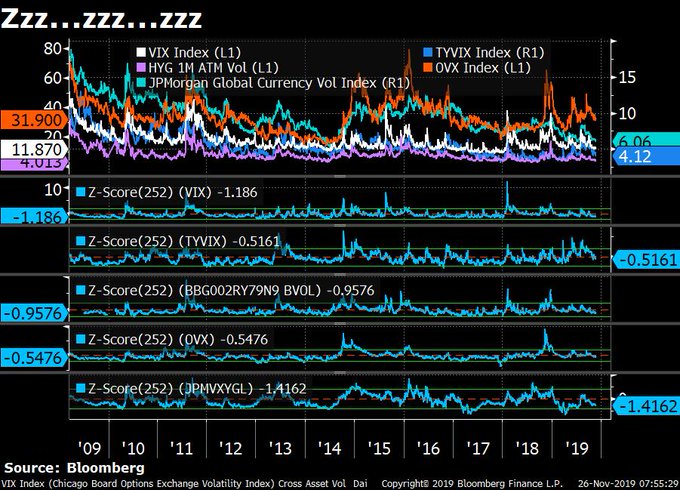The height and width of the screenshot is (490, 680).
Task: Click the blue swatch beside Z-Score TYVIX
Action: click(x=81, y=241)
